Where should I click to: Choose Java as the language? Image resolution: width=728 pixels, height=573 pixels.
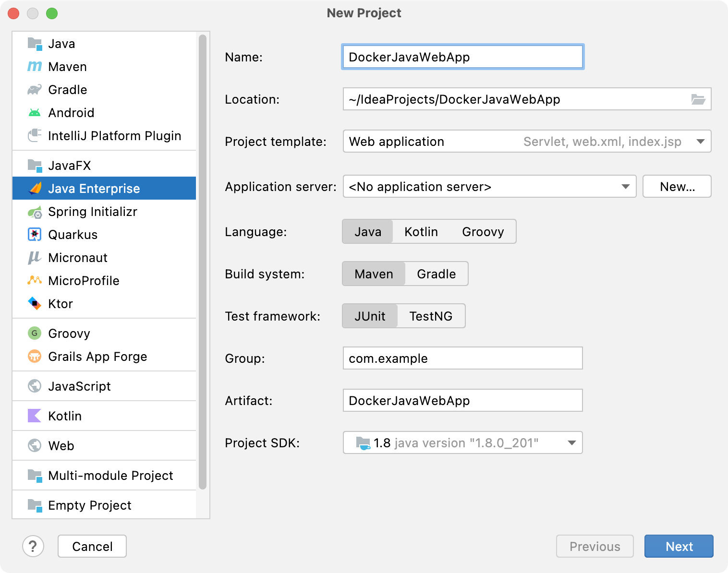tap(368, 232)
